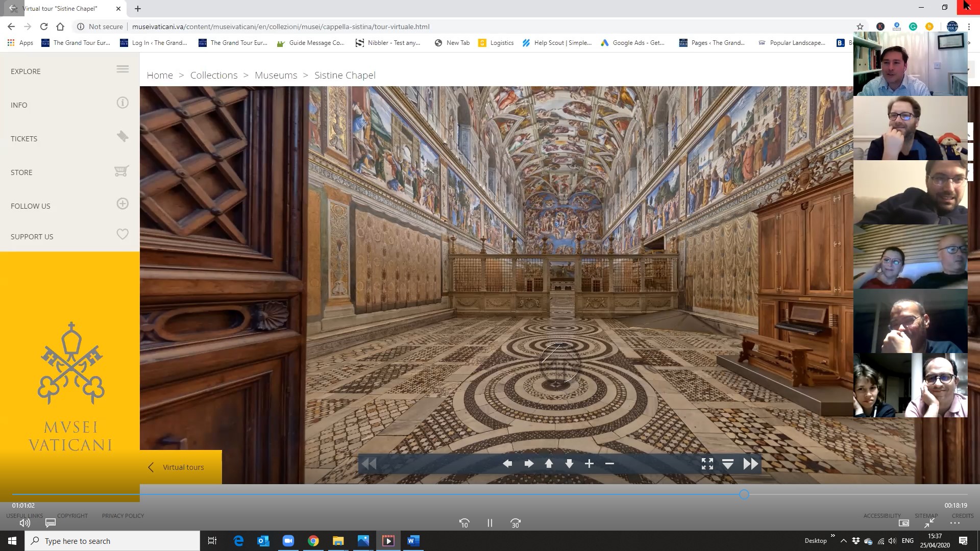
Task: Click the Follow Us plus icon
Action: pyautogui.click(x=122, y=204)
